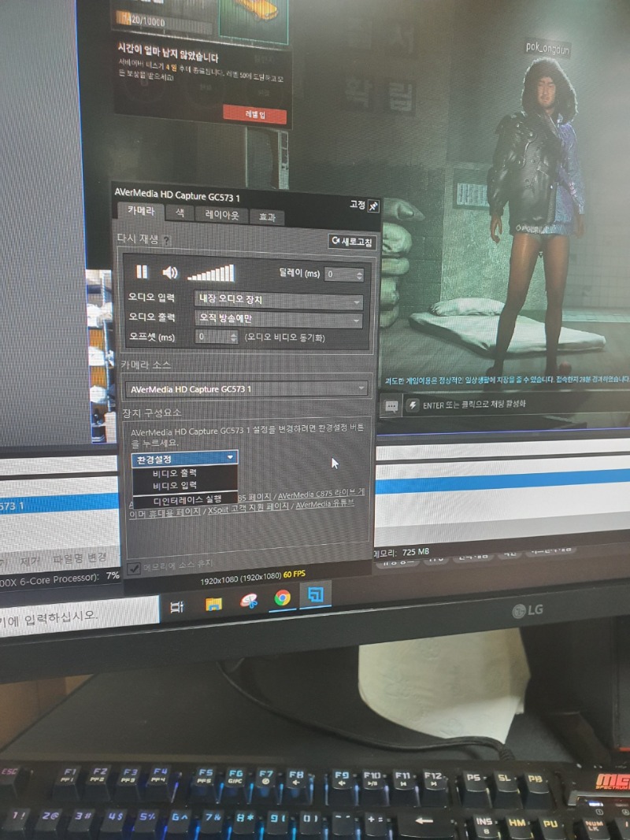Toggle the 메모리에 소스 유지 checkbox

(133, 568)
